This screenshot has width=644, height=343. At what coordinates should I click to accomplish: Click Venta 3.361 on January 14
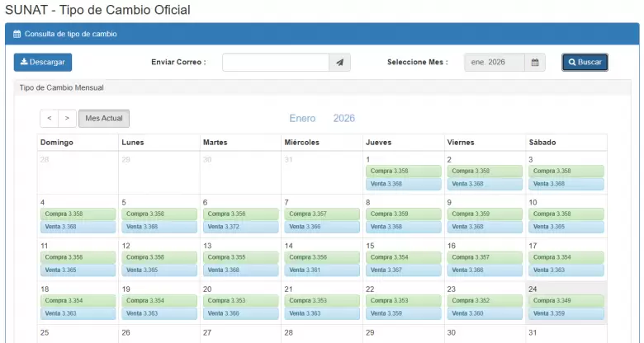322,270
